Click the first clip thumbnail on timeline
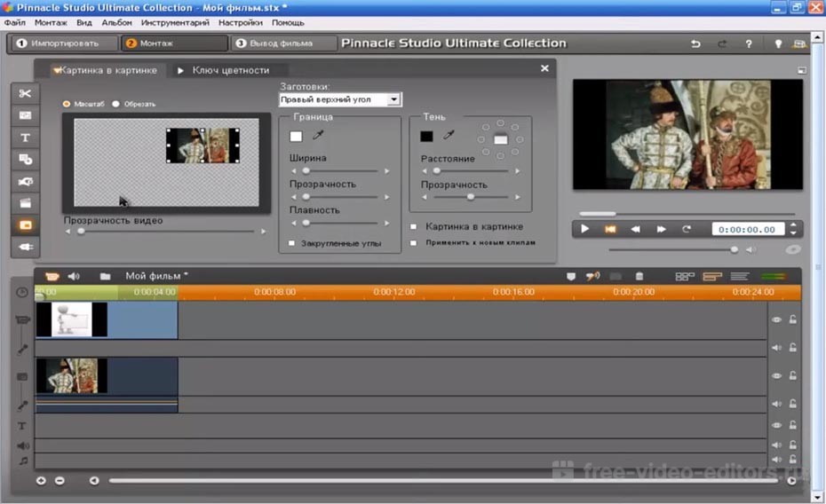This screenshot has height=504, width=826. (72, 319)
